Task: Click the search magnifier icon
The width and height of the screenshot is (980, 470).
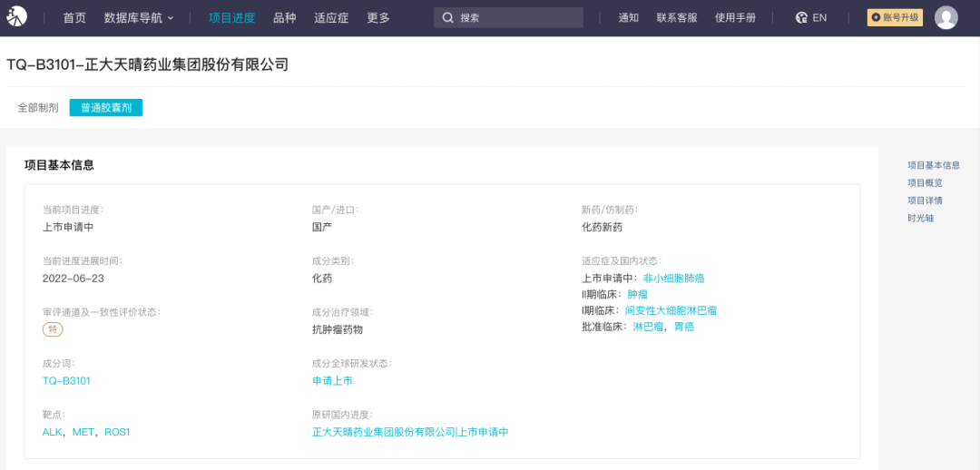Action: (447, 18)
